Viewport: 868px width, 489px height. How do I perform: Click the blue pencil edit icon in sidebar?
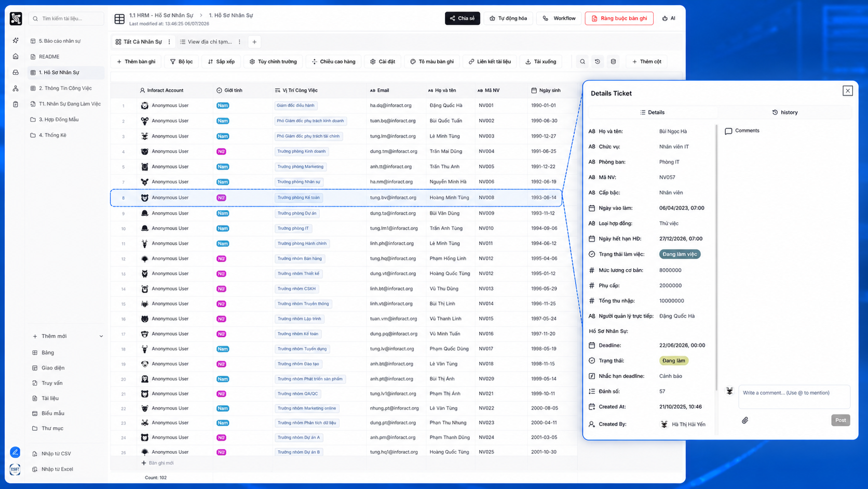click(x=15, y=452)
